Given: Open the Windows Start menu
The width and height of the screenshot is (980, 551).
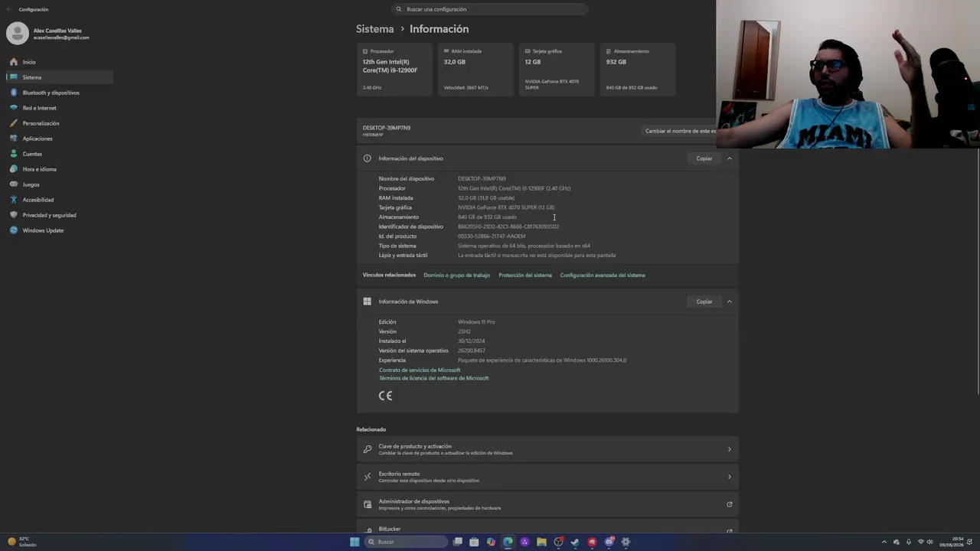Looking at the screenshot, I should pyautogui.click(x=354, y=542).
